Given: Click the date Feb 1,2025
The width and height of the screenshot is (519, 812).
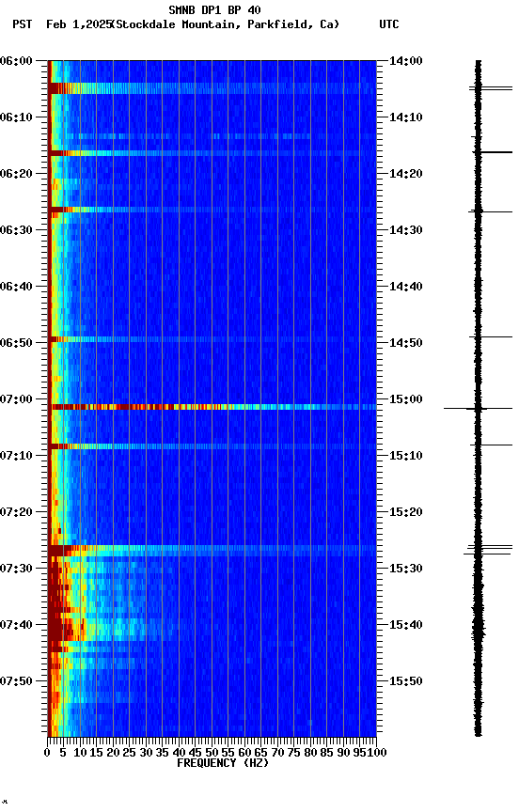Looking at the screenshot, I should (x=79, y=24).
